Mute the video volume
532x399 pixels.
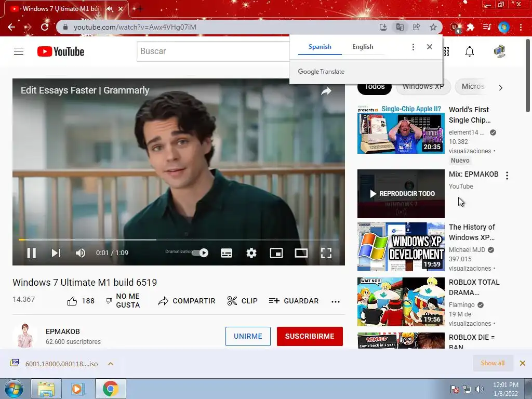coord(81,253)
